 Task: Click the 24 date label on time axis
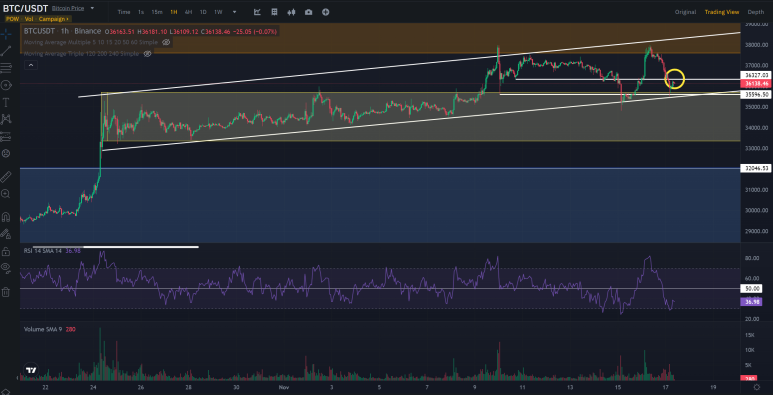pos(93,387)
